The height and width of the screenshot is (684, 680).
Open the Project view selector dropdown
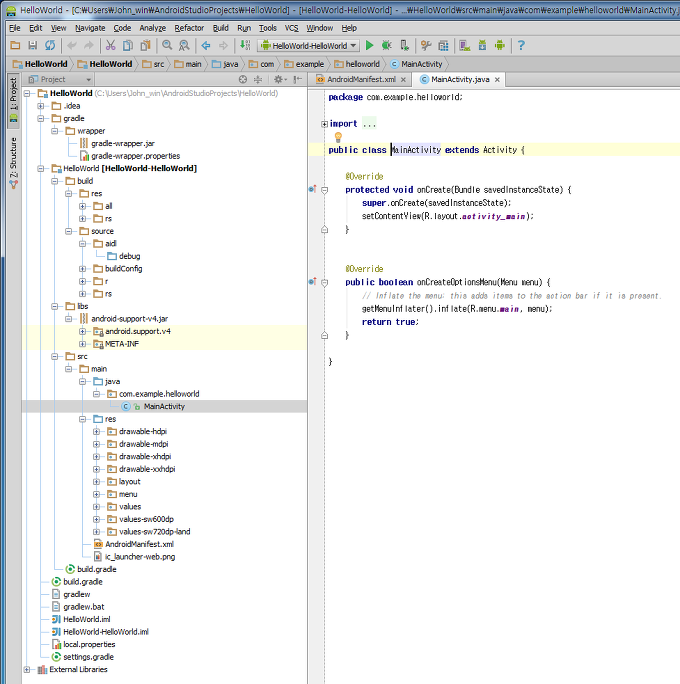[x=60, y=79]
